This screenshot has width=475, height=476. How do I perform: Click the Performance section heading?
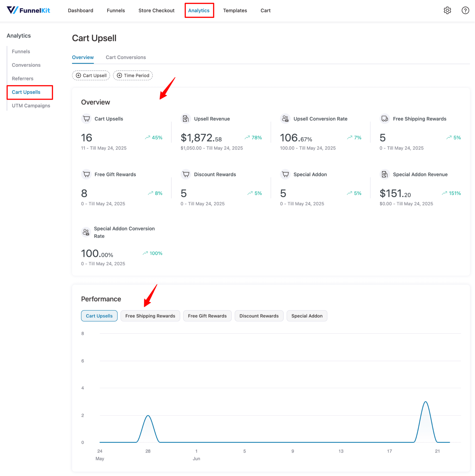(x=101, y=299)
